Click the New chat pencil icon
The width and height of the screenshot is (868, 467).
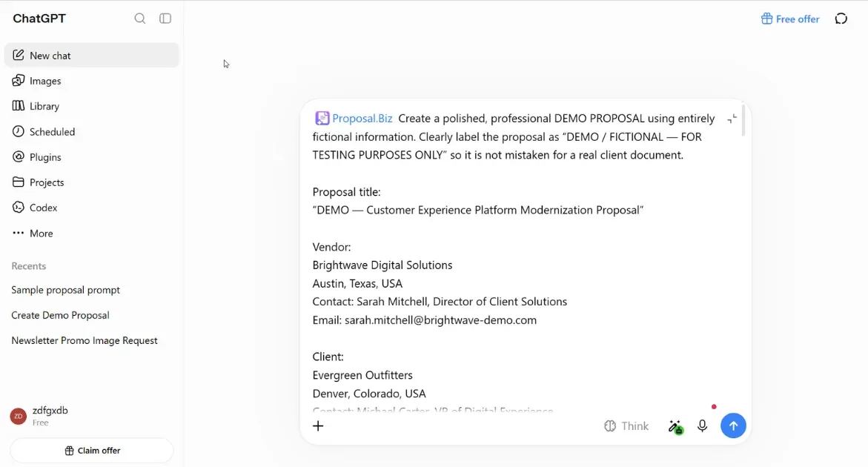[x=19, y=55]
